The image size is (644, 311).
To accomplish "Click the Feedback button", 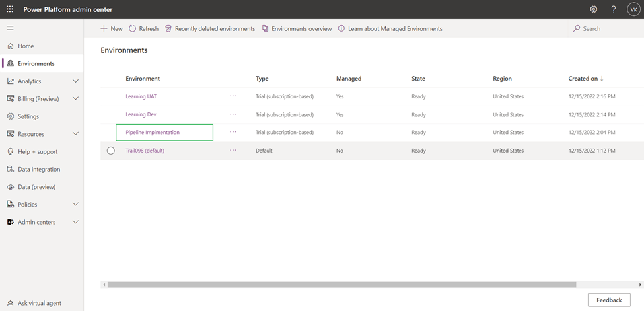I will tap(608, 300).
